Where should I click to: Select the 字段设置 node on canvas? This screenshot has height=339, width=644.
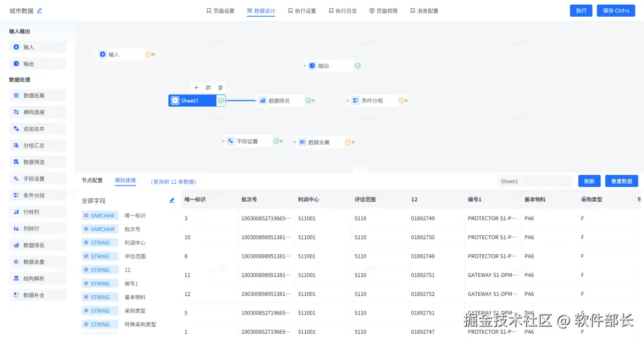click(253, 141)
